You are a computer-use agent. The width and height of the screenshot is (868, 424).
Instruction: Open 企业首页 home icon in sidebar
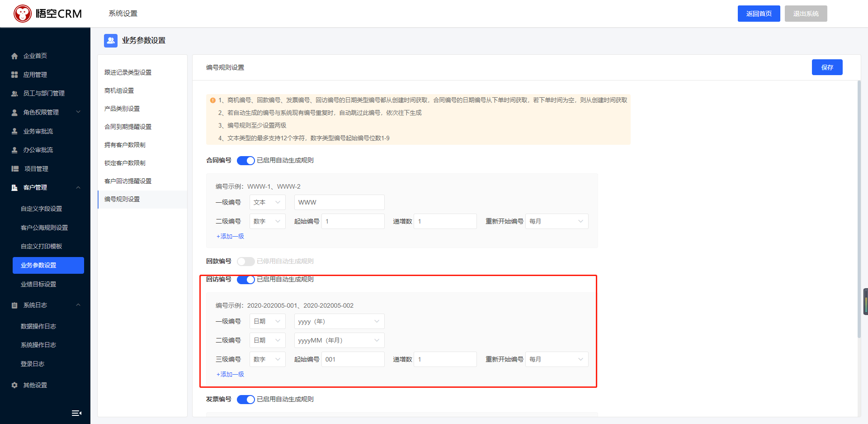(x=14, y=56)
